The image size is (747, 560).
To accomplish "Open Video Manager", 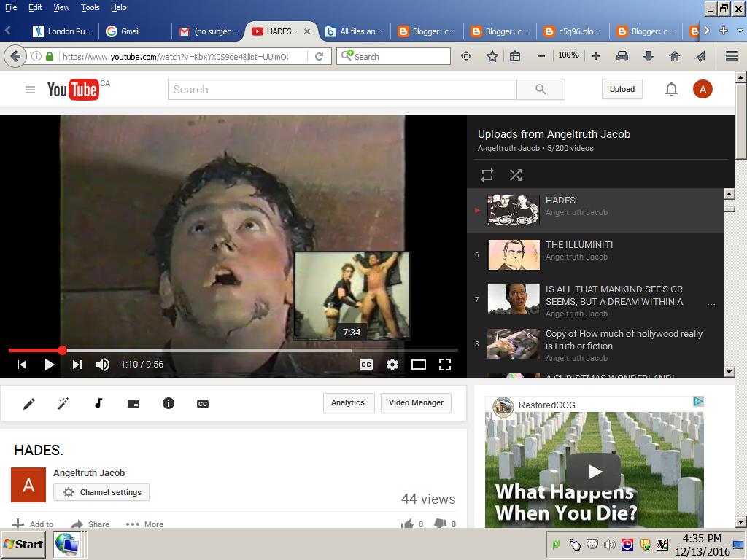I will (416, 402).
